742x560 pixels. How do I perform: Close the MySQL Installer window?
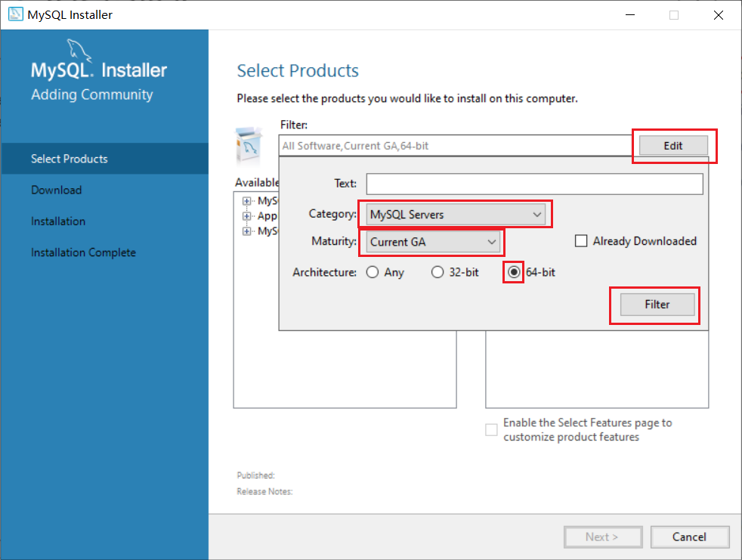(x=719, y=14)
